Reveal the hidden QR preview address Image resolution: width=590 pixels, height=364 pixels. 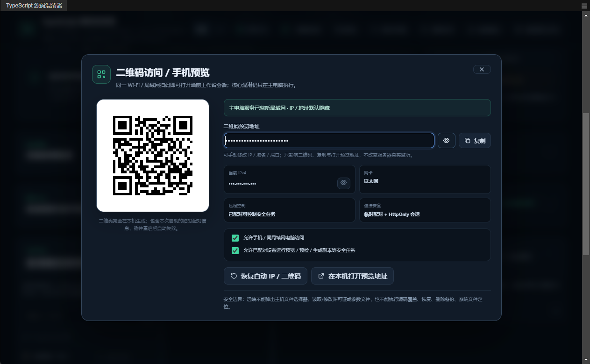(446, 141)
